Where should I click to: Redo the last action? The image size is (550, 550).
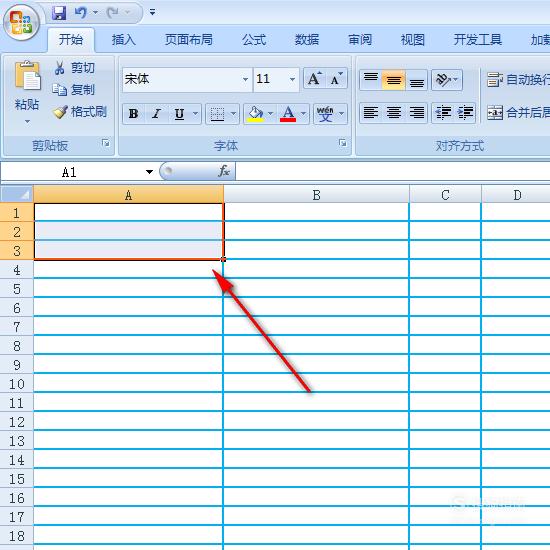(x=113, y=13)
